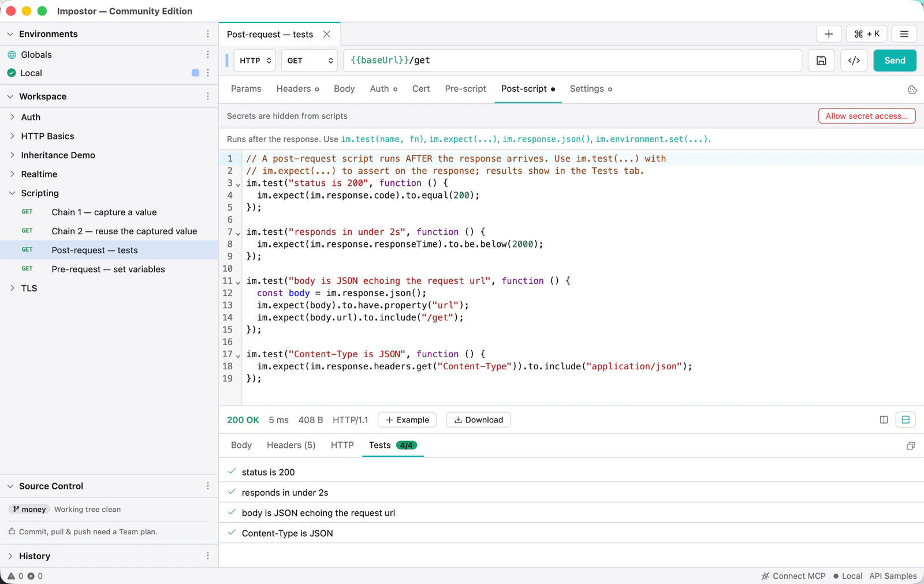The height and width of the screenshot is (584, 924).
Task: Close the Post-request — tests tab
Action: [327, 34]
